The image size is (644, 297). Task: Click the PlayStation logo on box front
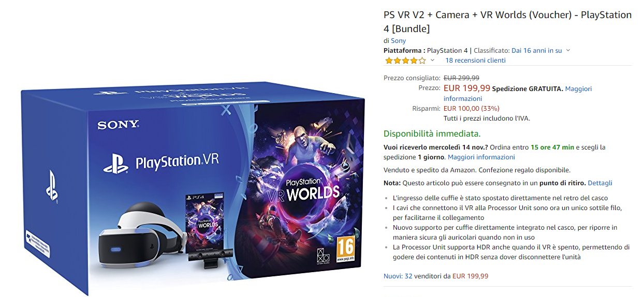point(116,162)
